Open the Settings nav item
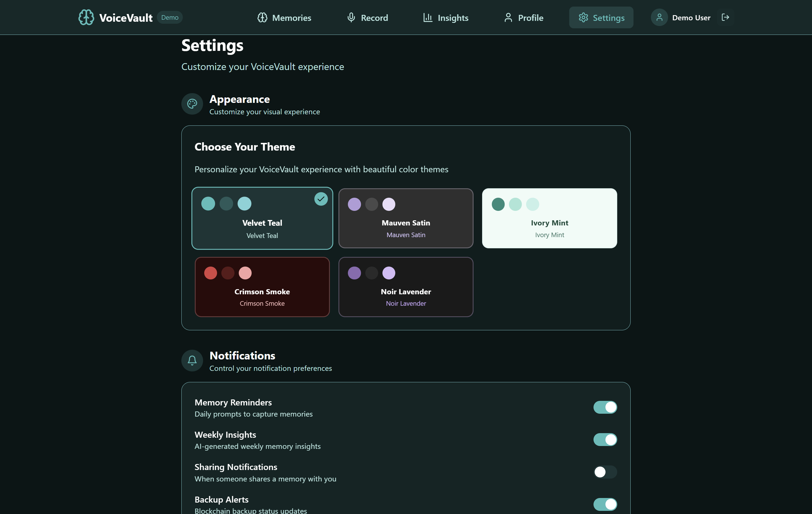812x514 pixels. point(601,17)
